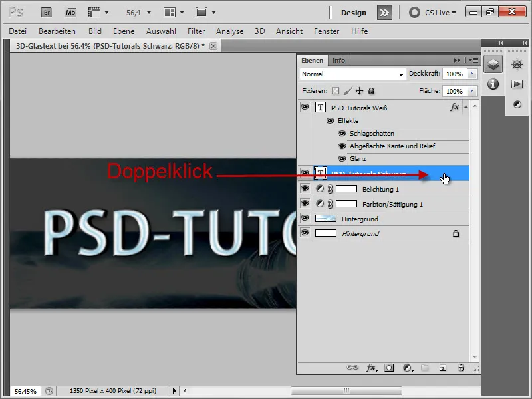This screenshot has height=399, width=532.
Task: Open the Filter menu
Action: click(x=196, y=31)
